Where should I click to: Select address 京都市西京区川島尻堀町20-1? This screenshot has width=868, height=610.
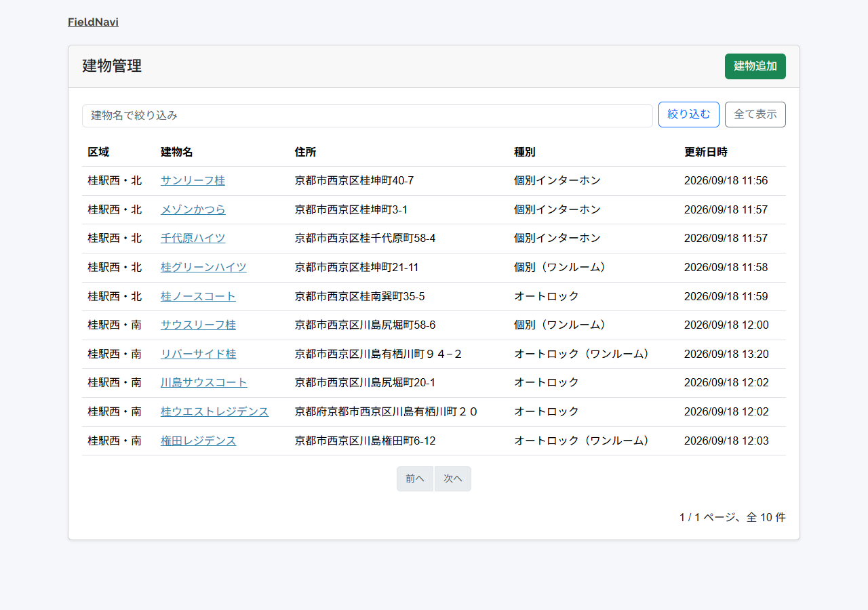365,383
